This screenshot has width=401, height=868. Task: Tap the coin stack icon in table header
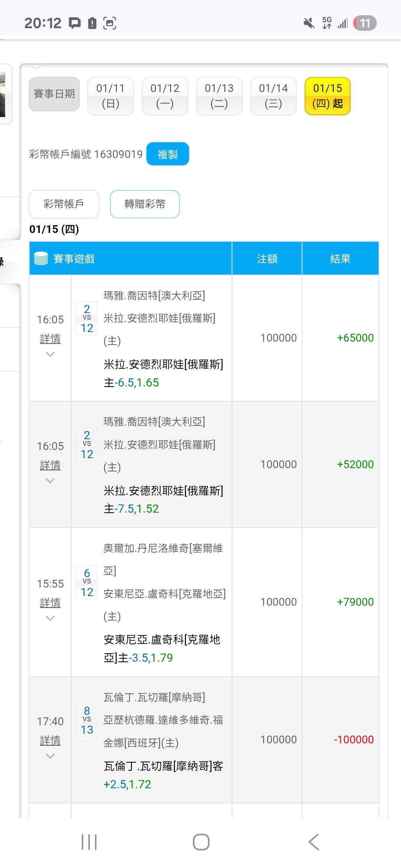tap(41, 259)
